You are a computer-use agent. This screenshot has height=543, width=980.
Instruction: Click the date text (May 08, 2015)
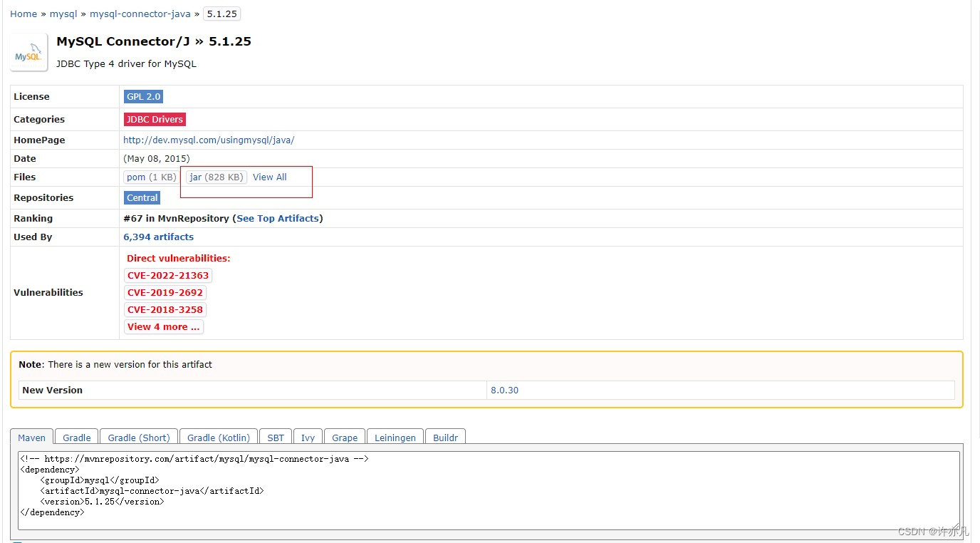(157, 158)
